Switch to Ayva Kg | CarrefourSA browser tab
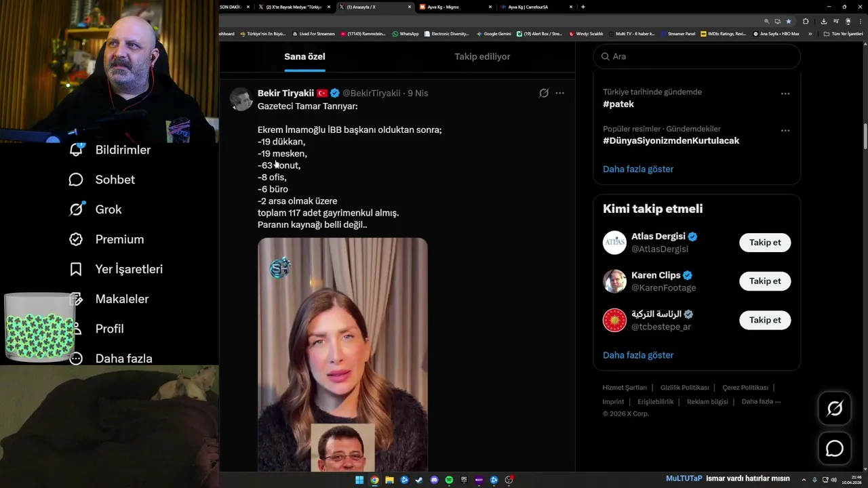Viewport: 868px width, 488px height. pos(536,7)
